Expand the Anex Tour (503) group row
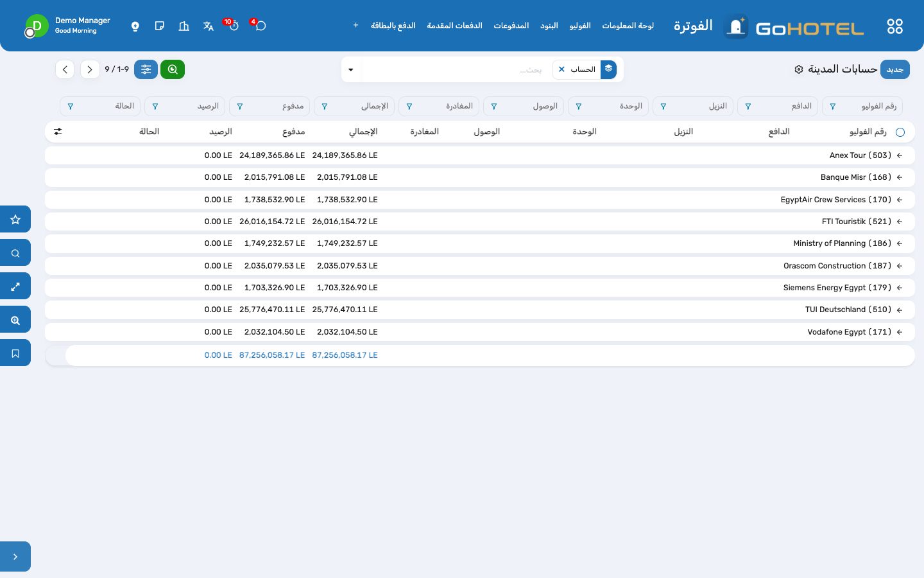The height and width of the screenshot is (578, 924). click(x=479, y=155)
